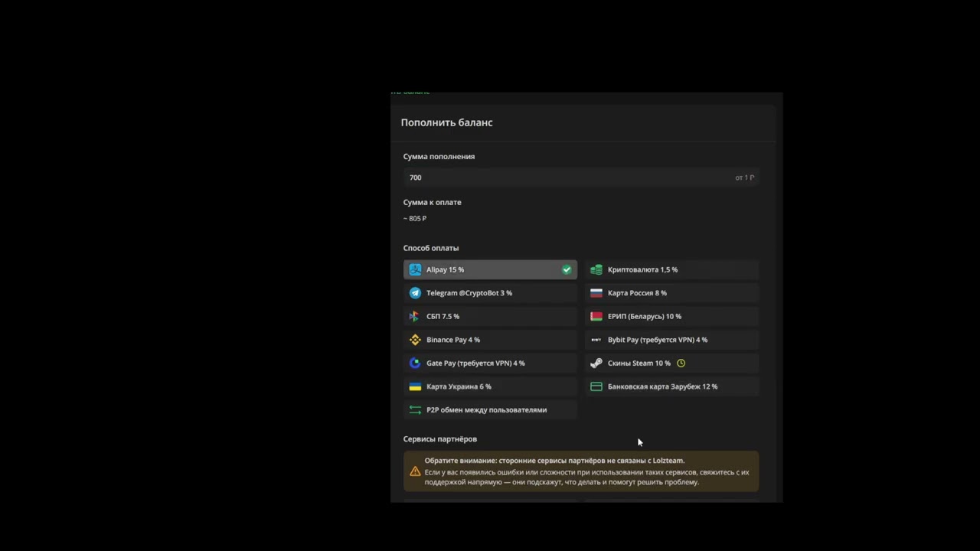Click the ~ 805 ₽ payable amount
Image resolution: width=980 pixels, height=551 pixels.
click(415, 218)
